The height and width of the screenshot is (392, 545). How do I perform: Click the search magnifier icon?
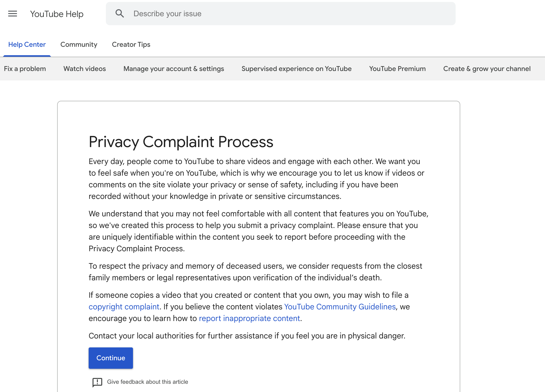120,14
